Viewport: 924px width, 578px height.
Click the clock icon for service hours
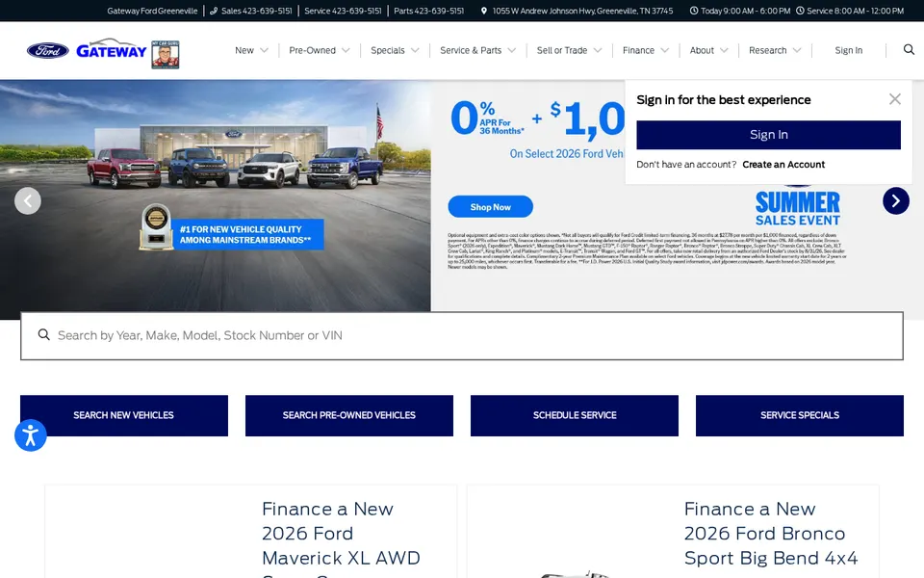800,11
